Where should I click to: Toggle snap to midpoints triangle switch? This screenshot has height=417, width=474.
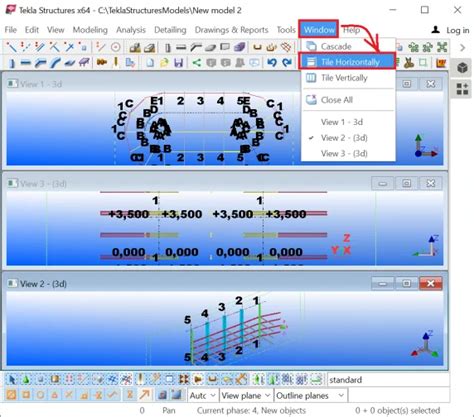click(x=55, y=395)
